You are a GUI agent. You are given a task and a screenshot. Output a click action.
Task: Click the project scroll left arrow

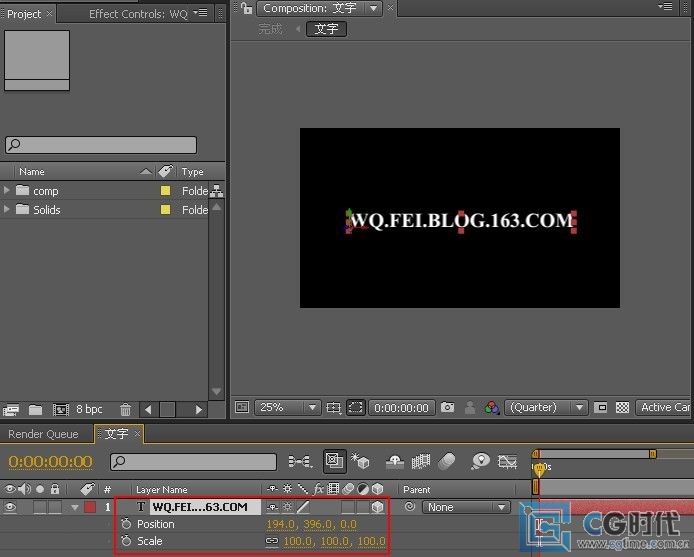148,410
